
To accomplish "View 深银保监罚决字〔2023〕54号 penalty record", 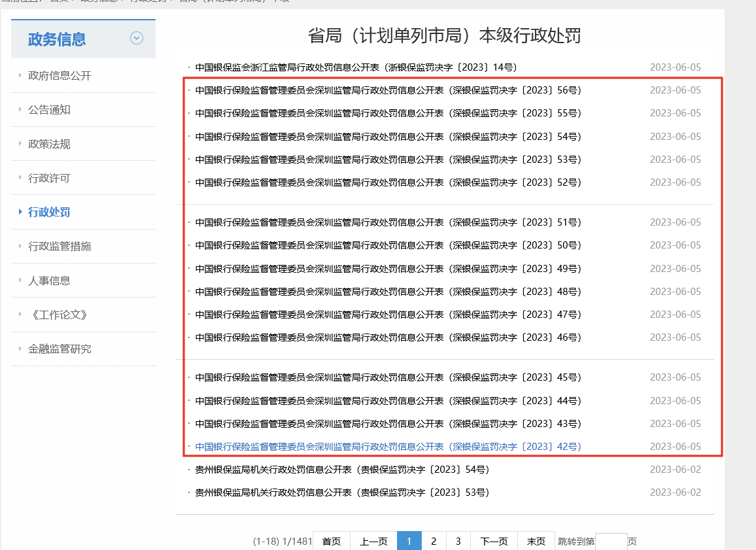I will click(x=388, y=137).
